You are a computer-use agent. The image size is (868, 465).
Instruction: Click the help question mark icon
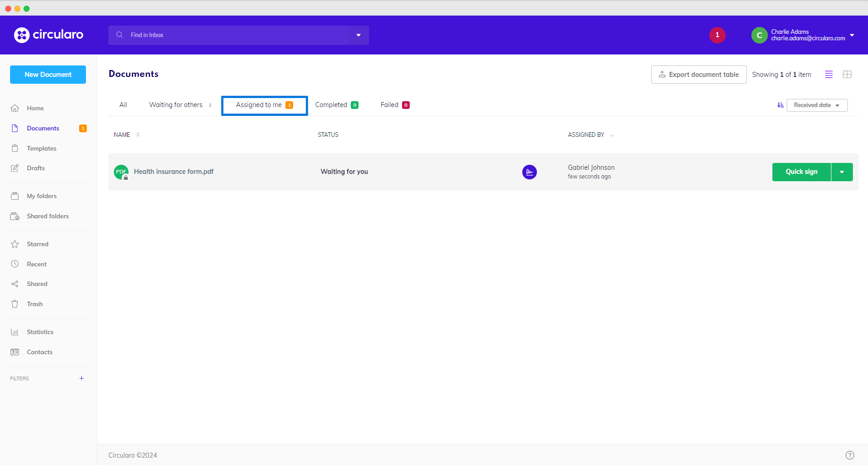pyautogui.click(x=849, y=455)
